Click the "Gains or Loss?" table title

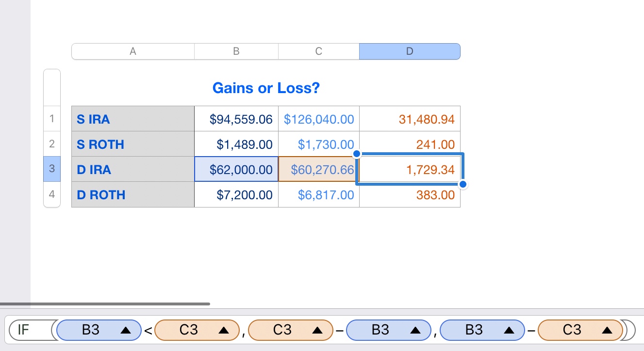point(265,88)
